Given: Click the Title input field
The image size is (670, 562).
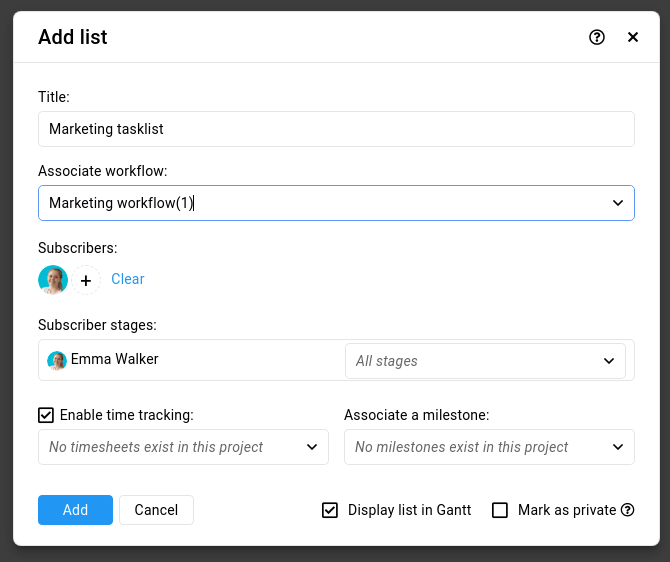Looking at the screenshot, I should tap(336, 129).
